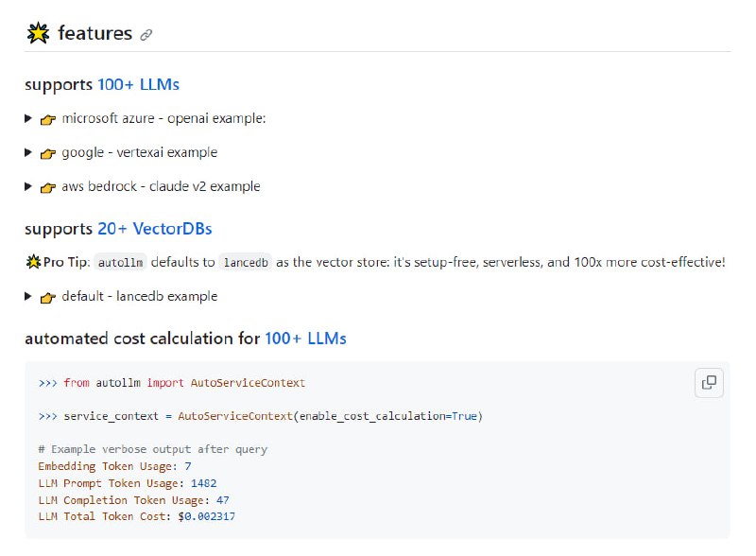
Task: Expand the microsoft azure disclosure triangle
Action: pyautogui.click(x=29, y=118)
